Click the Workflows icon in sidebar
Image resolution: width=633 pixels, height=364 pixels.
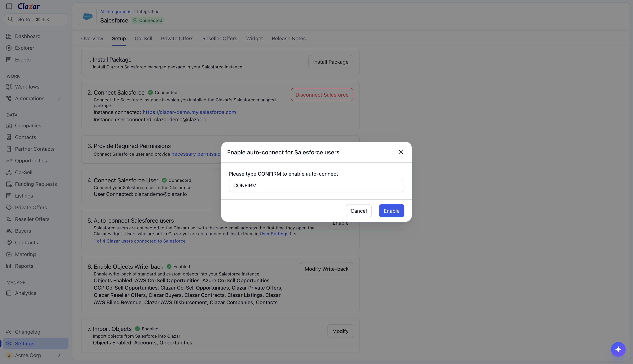click(x=9, y=87)
